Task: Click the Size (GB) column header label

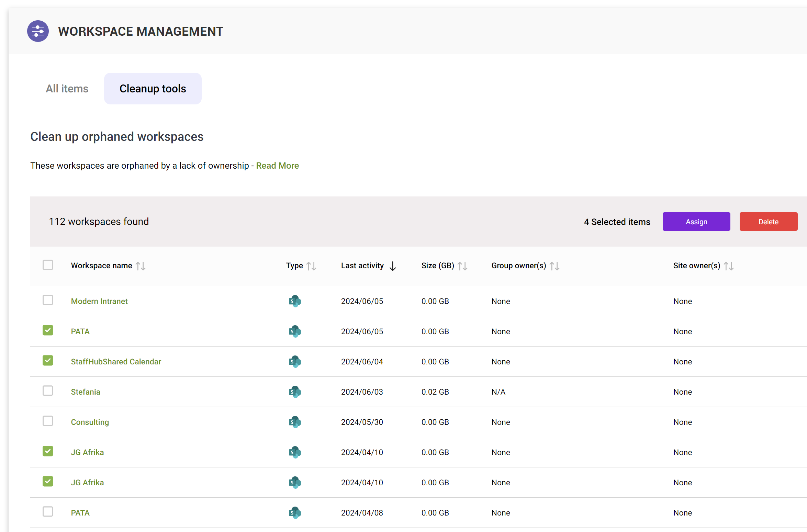Action: coord(438,266)
